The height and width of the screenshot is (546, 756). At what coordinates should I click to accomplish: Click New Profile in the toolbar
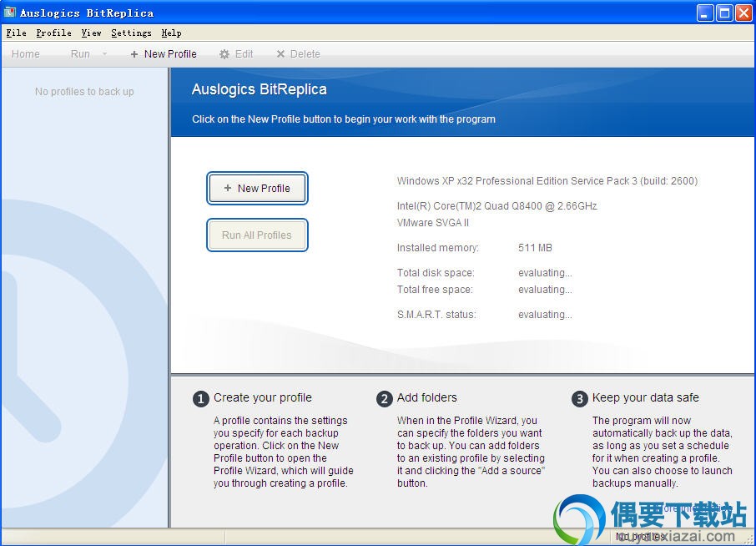(x=164, y=54)
